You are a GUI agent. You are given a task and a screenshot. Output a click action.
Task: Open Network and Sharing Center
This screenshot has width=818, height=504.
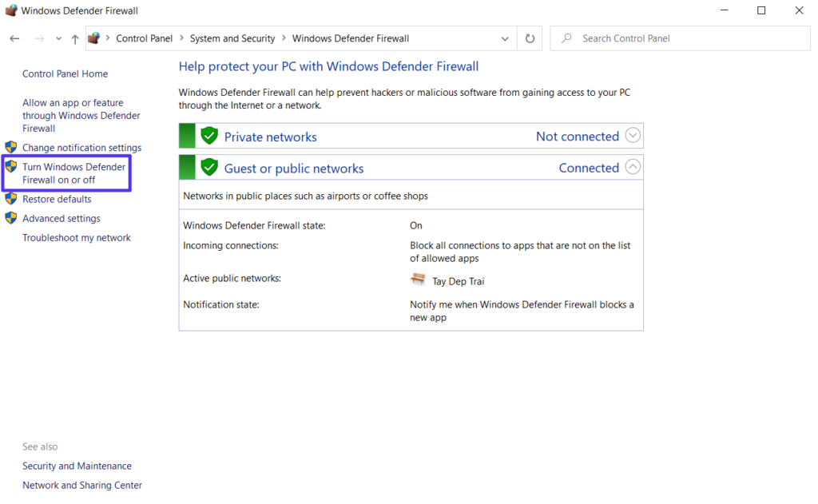(x=81, y=485)
